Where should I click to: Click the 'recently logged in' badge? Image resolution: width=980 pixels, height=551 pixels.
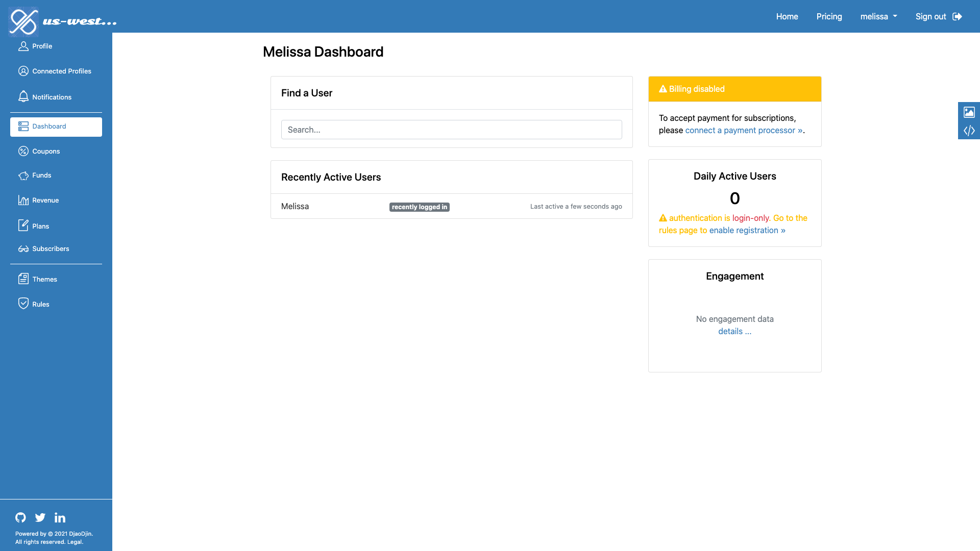coord(420,207)
